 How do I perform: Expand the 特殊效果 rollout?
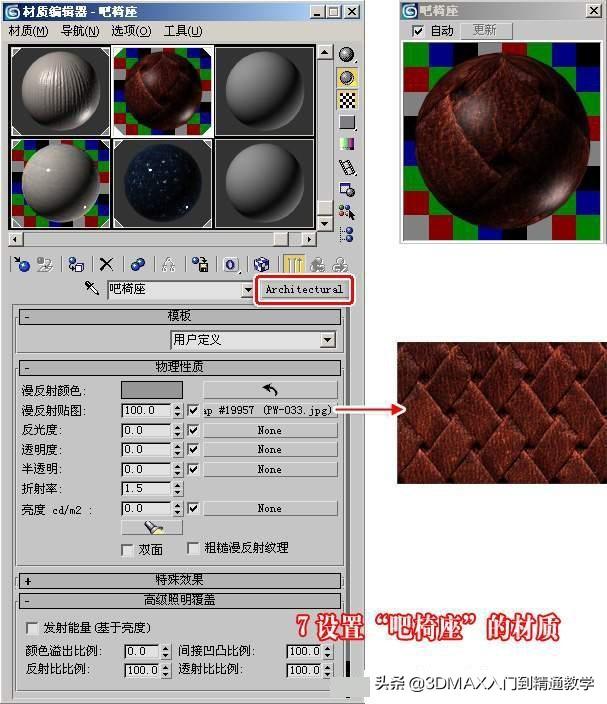tap(180, 580)
